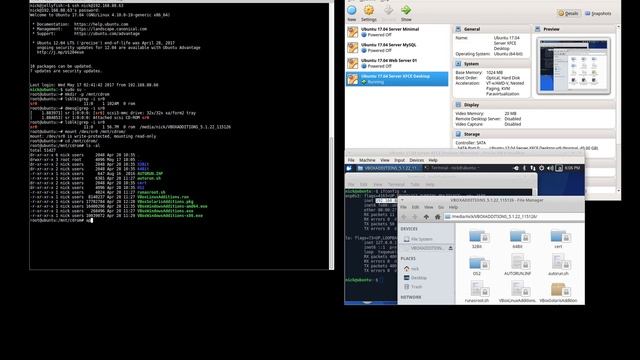Click VBoxWindowsAdditions-amd64.exe in SSH terminal listing
This screenshot has width=640, height=360.
(172, 206)
